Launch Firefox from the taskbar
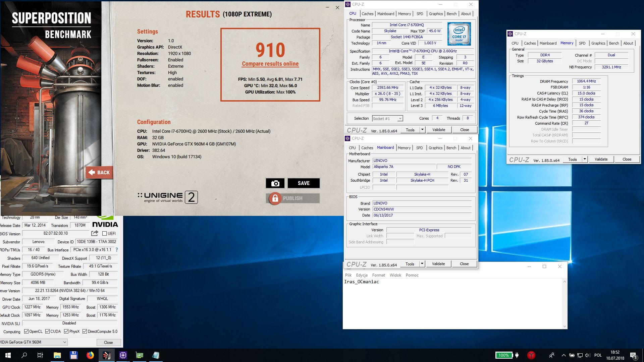This screenshot has height=362, width=644. point(90,355)
